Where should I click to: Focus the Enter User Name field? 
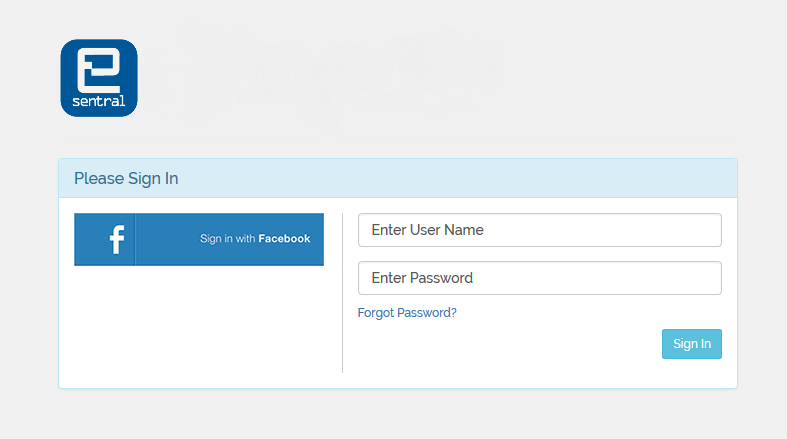pos(539,230)
